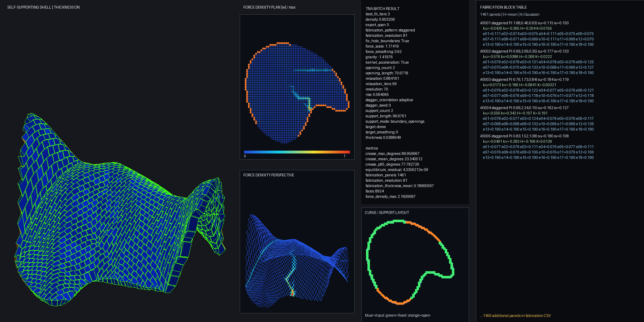Click the blue=input green=fixed orange=open legend
The image size is (644, 322).
click(397, 315)
